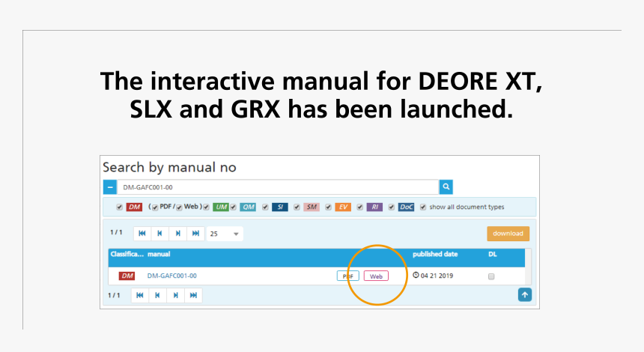This screenshot has width=644, height=352.
Task: Click the interactive manual launch headline
Action: 321,95
